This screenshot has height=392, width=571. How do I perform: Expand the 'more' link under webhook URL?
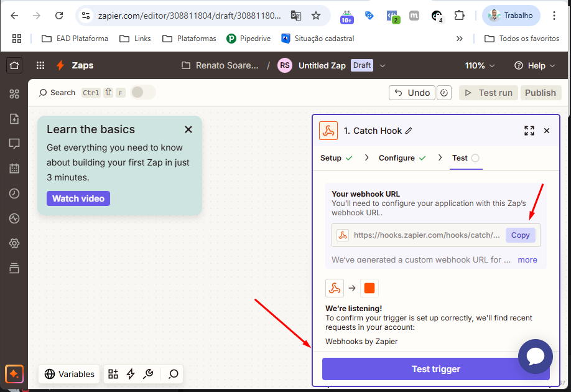coord(527,259)
